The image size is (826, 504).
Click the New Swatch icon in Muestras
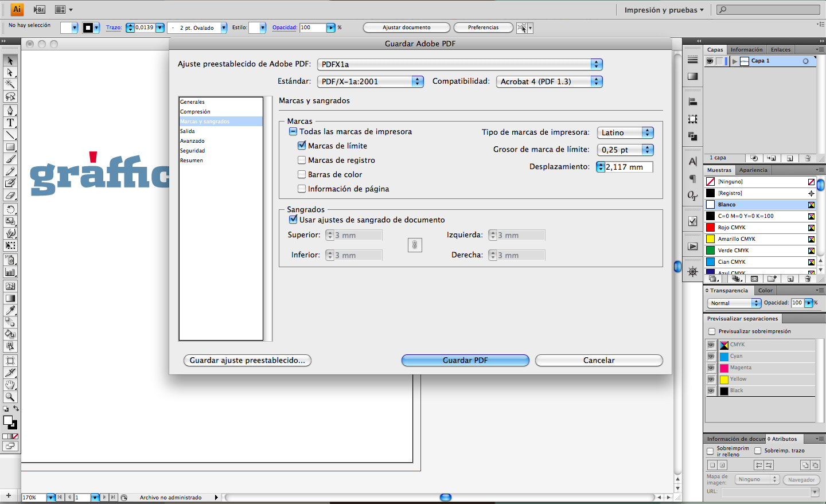790,279
